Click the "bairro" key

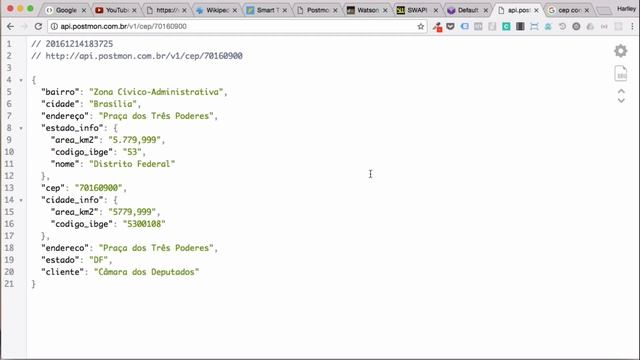coord(60,92)
